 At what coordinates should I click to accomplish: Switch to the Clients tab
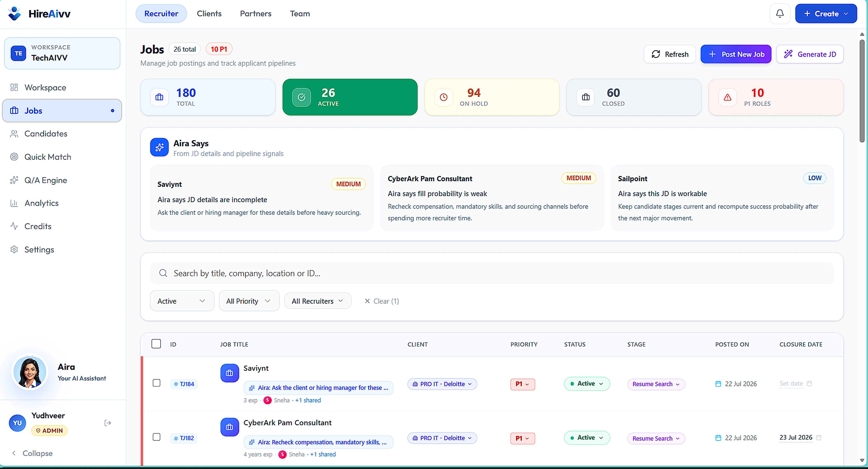[209, 14]
